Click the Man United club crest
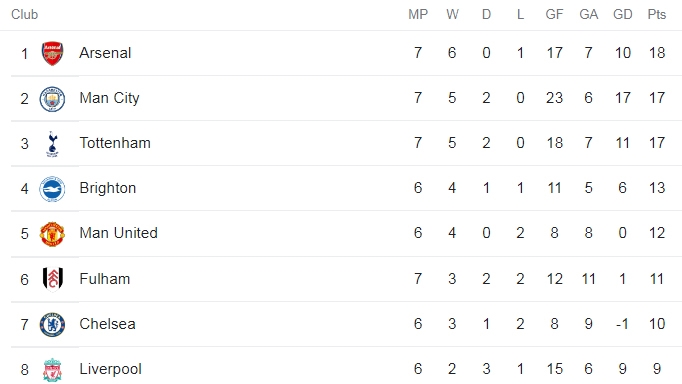682x384 pixels. pos(52,234)
